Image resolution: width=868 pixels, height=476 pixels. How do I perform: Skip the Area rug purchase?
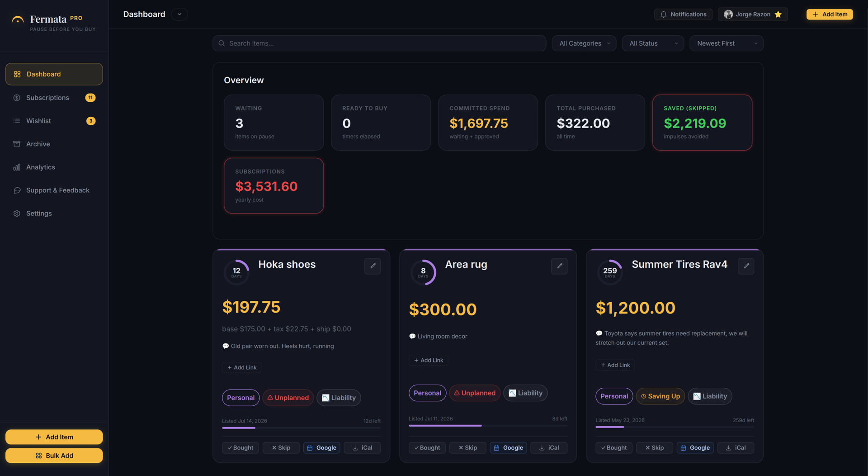(x=467, y=447)
